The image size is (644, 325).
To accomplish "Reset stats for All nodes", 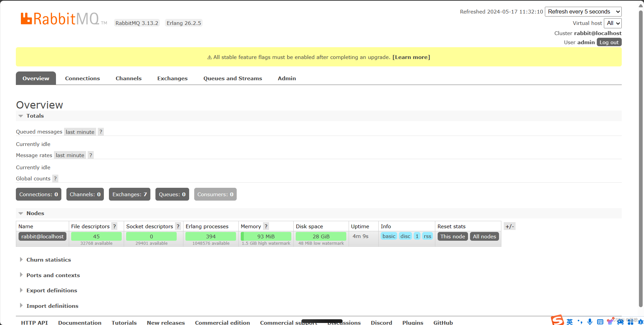I will pyautogui.click(x=484, y=236).
